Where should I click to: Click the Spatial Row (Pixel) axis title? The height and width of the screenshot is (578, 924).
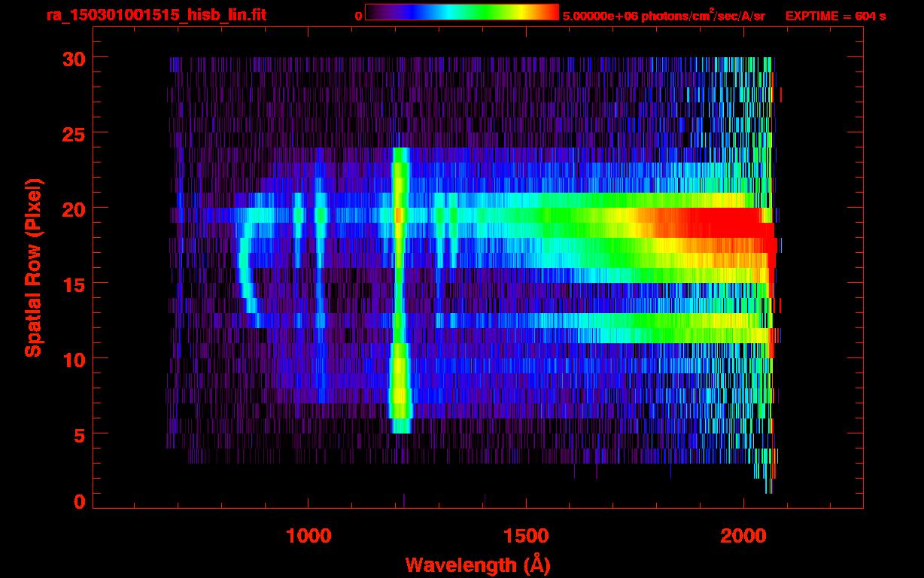pyautogui.click(x=33, y=267)
